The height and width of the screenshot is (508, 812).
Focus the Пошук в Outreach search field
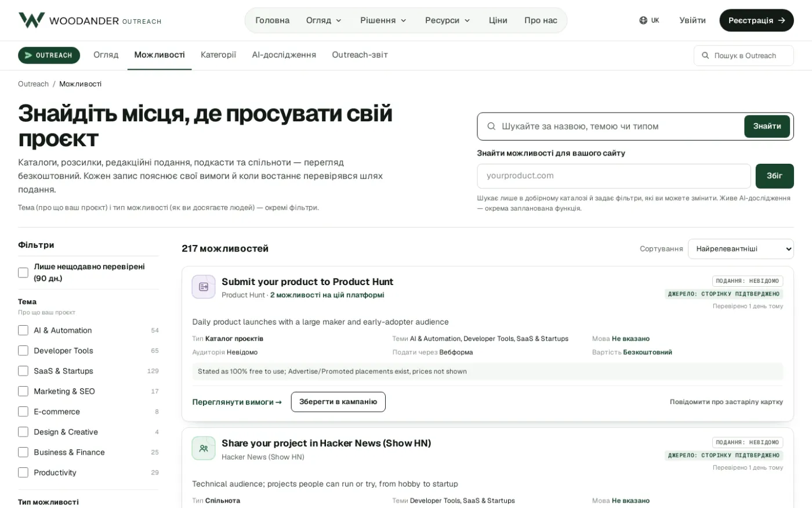744,56
